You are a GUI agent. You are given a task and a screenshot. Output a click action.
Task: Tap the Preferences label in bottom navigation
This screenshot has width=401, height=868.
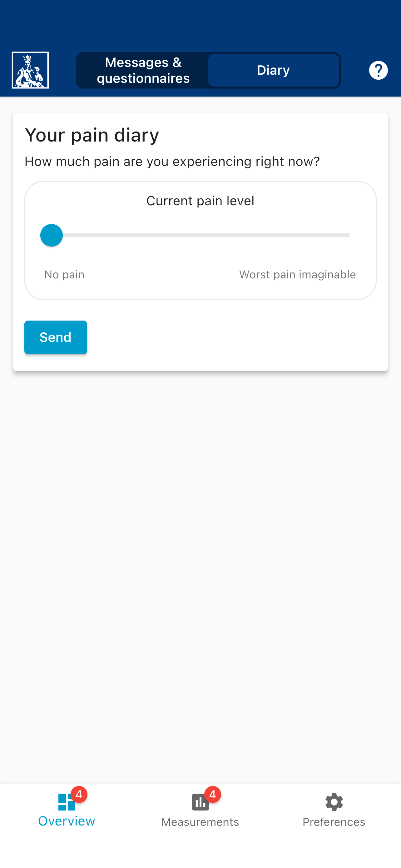pos(334,822)
